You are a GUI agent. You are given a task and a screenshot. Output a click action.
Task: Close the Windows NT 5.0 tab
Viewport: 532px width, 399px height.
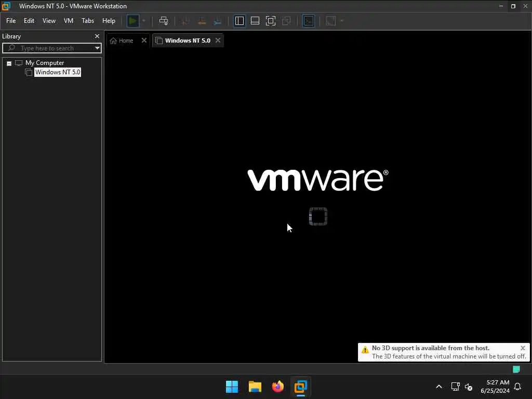click(x=218, y=41)
